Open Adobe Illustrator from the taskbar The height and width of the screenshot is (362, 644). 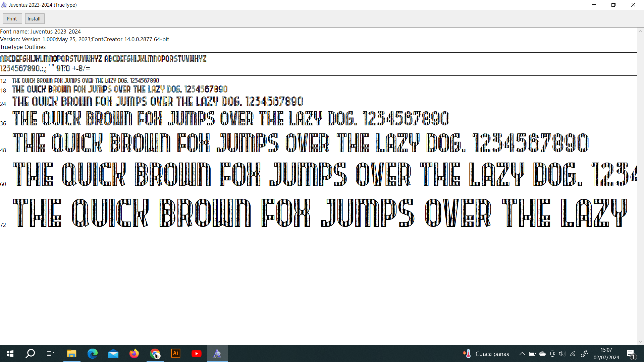point(176,353)
